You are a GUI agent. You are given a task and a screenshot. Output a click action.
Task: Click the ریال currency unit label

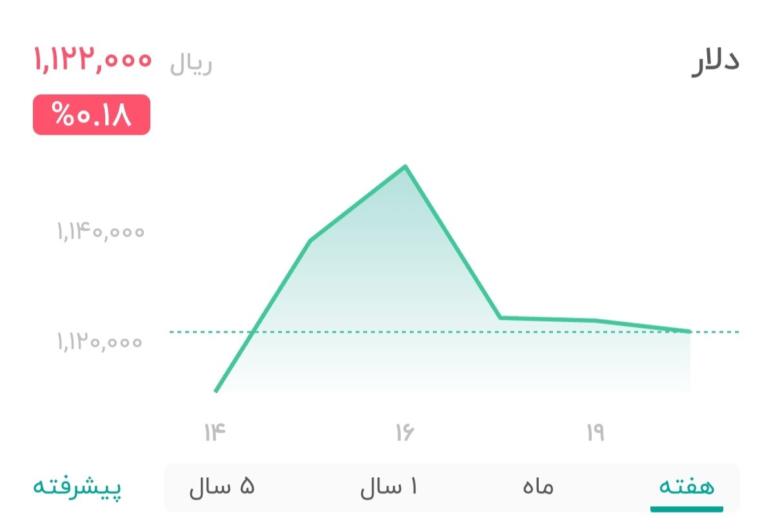point(188,63)
